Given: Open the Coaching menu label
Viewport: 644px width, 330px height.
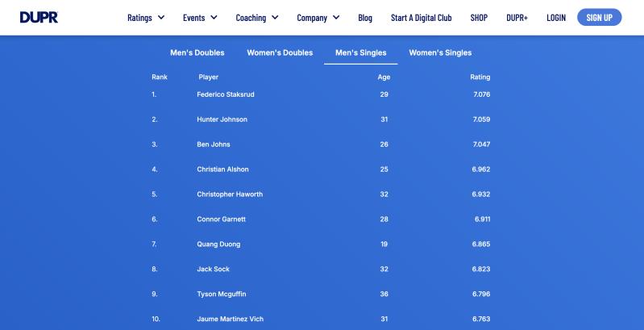Looking at the screenshot, I should coord(251,18).
